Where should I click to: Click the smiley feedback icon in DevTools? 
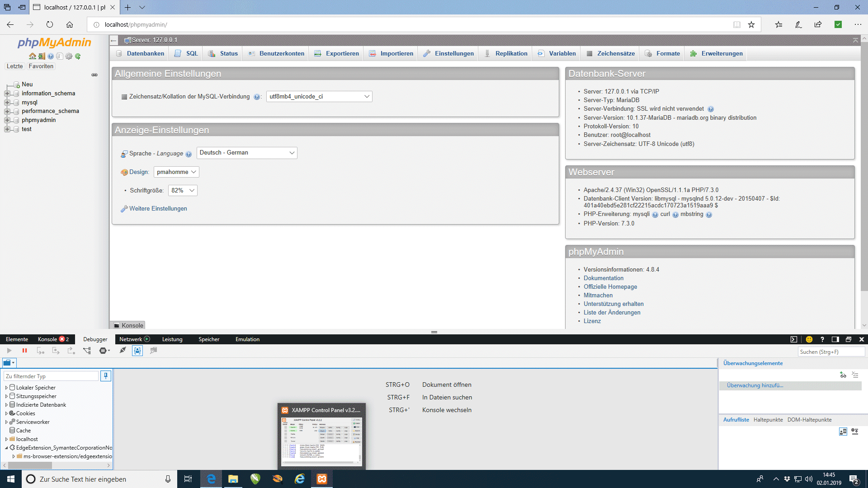tap(809, 339)
